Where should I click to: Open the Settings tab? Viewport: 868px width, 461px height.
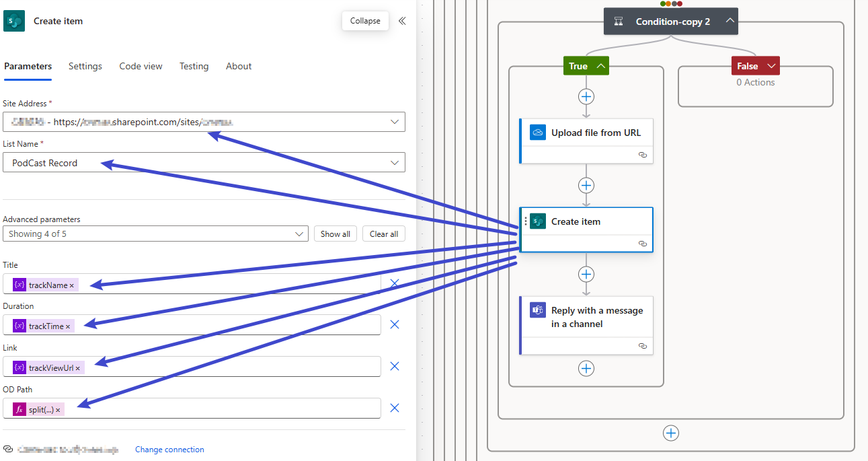pyautogui.click(x=85, y=66)
